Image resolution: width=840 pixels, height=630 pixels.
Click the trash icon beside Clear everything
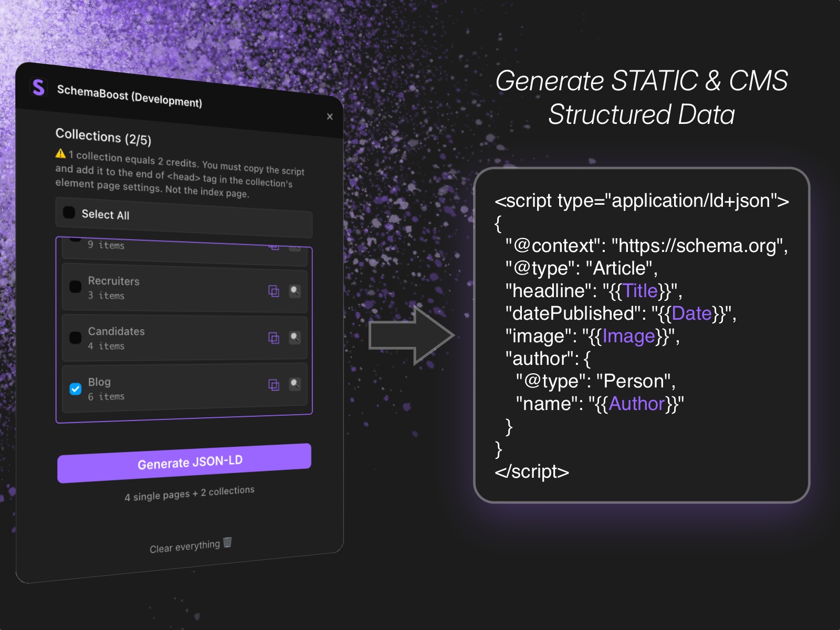click(x=228, y=543)
